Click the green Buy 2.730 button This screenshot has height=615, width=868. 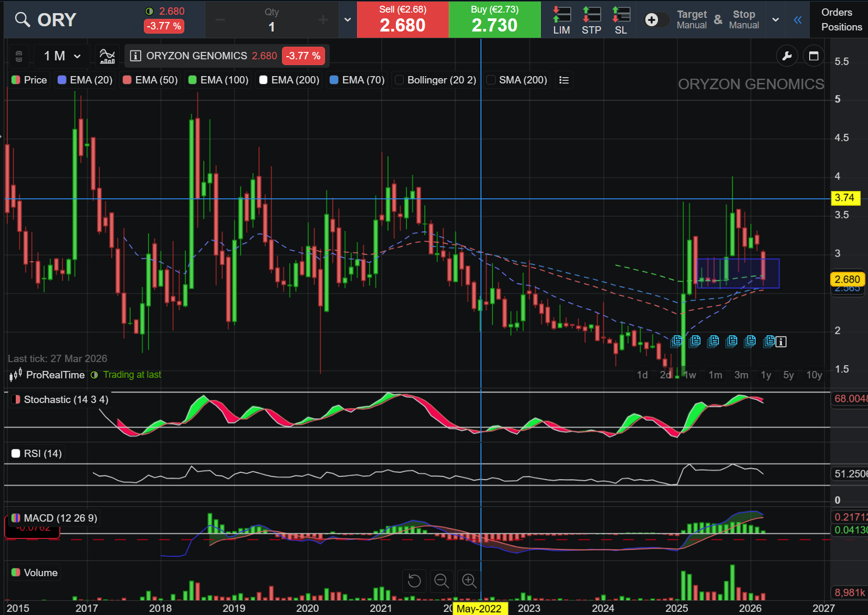tap(495, 20)
